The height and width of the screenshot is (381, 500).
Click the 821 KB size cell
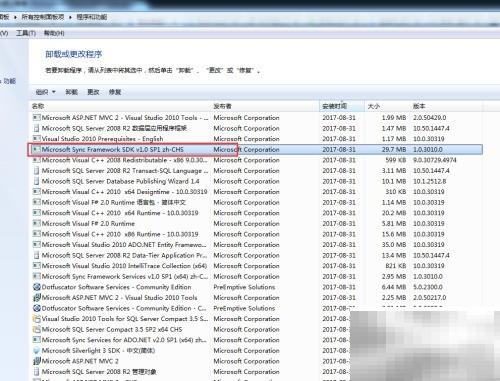(x=396, y=266)
